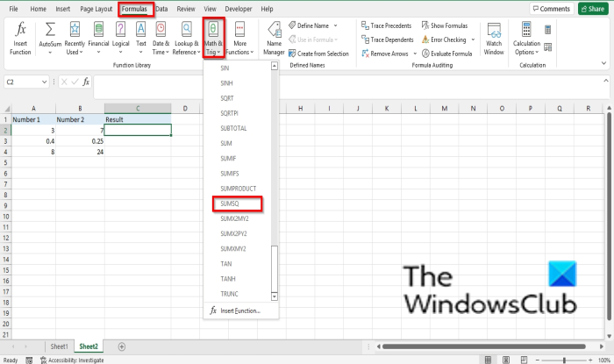Click the zoom in plus button
The image size is (614, 364).
[590, 360]
